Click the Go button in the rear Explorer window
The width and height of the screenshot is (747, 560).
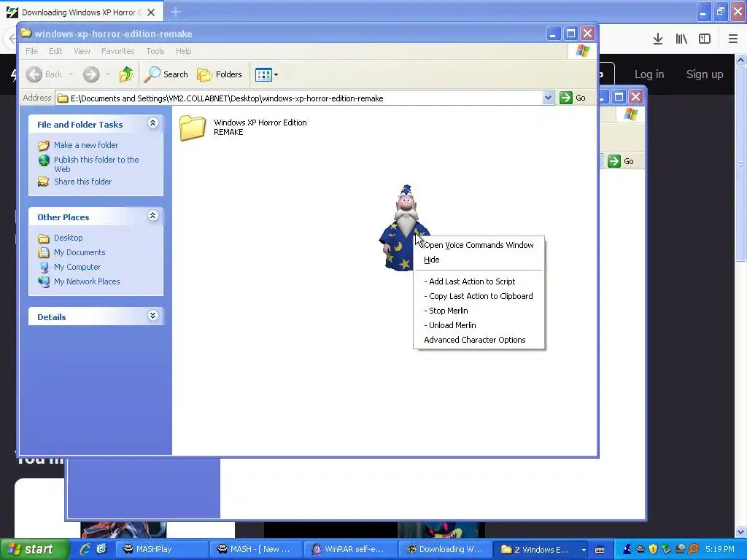pos(621,161)
